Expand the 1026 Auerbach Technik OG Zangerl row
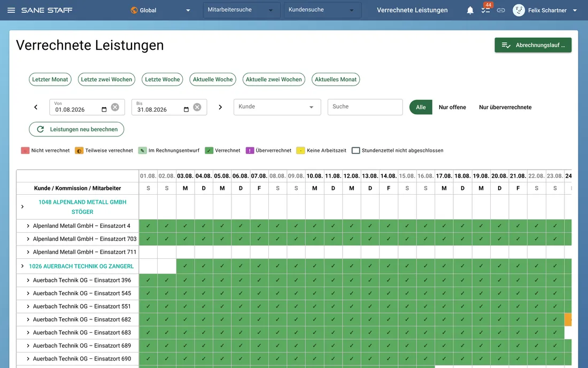 [22, 266]
